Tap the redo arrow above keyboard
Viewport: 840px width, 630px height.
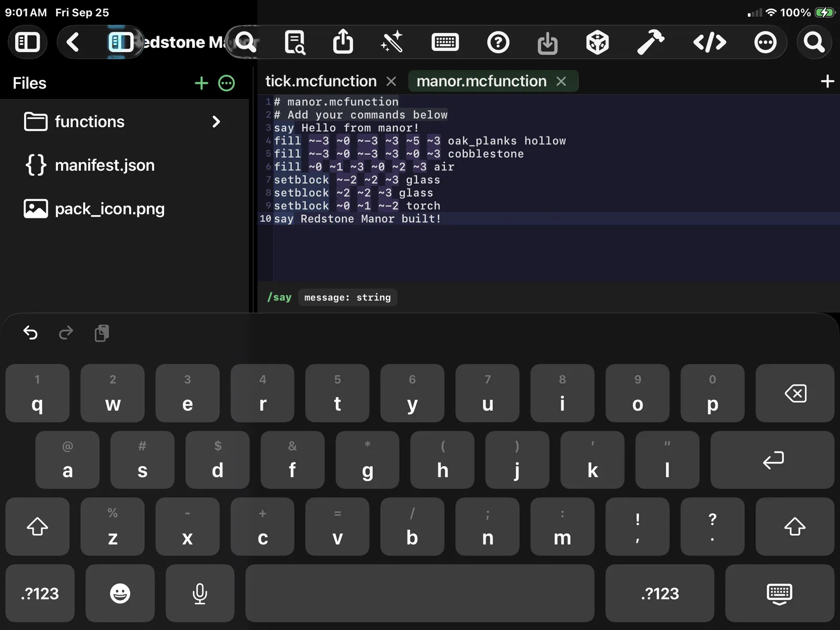66,333
